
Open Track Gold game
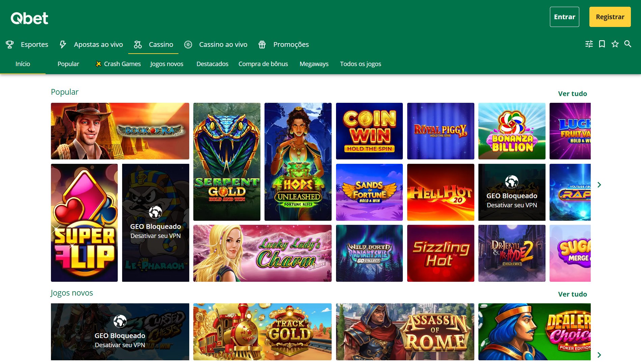click(x=262, y=332)
